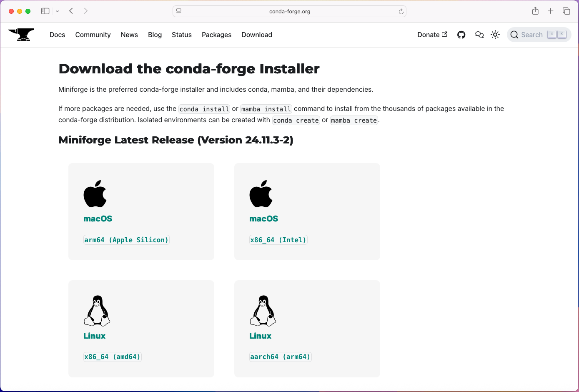Download Linux x86_64 (amd64) installer
Viewport: 579px width, 392px height.
tap(113, 357)
